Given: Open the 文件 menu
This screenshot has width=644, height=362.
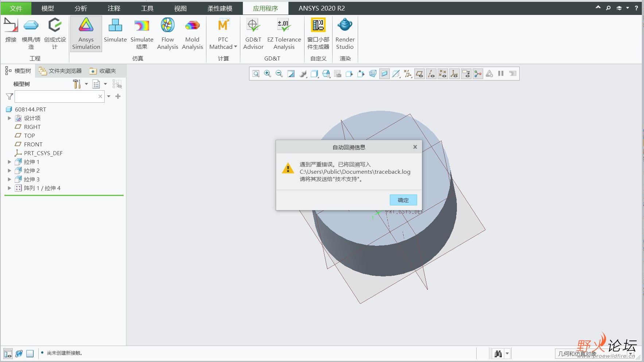Looking at the screenshot, I should pyautogui.click(x=16, y=8).
